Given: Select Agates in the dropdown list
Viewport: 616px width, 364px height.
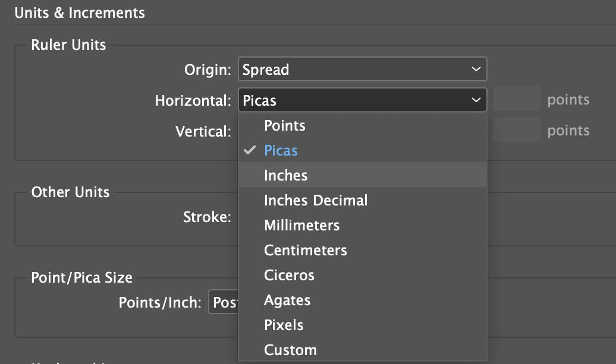Looking at the screenshot, I should [x=362, y=300].
